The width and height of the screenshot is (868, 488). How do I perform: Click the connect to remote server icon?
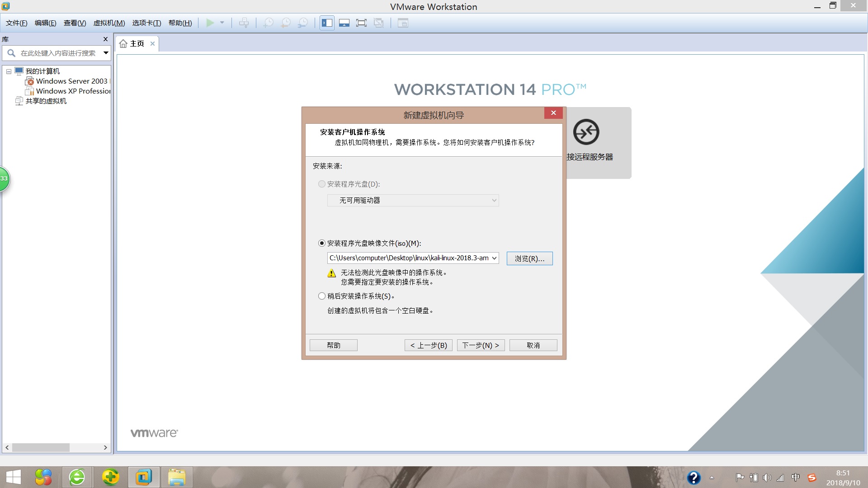[x=586, y=132]
